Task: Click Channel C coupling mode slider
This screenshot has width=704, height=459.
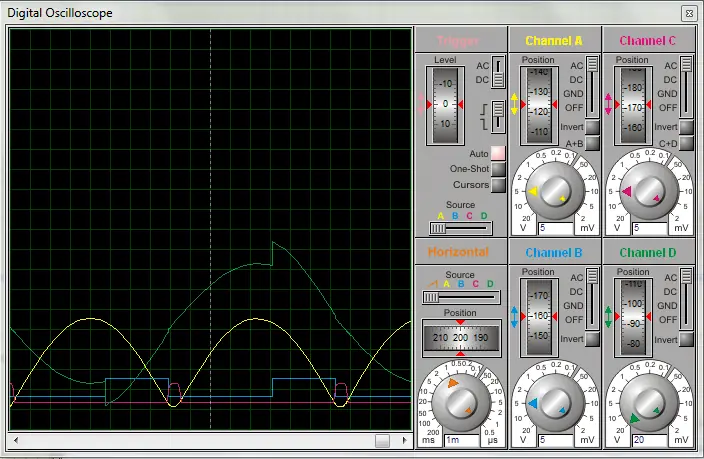Action: coord(686,86)
